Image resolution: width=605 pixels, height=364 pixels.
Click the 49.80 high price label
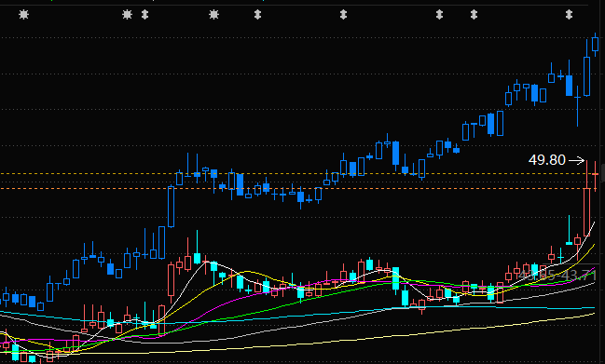[547, 160]
